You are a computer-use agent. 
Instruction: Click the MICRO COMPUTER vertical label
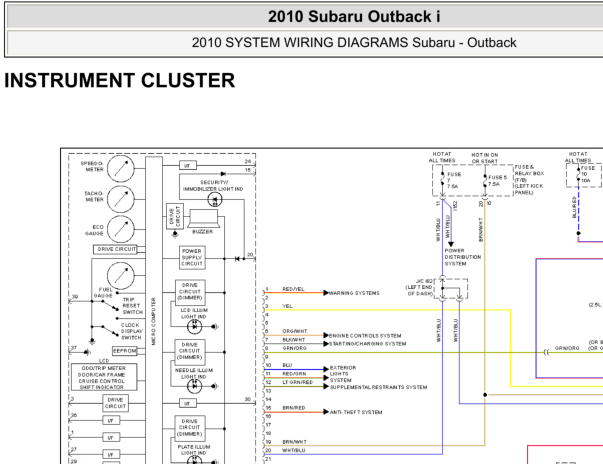153,321
